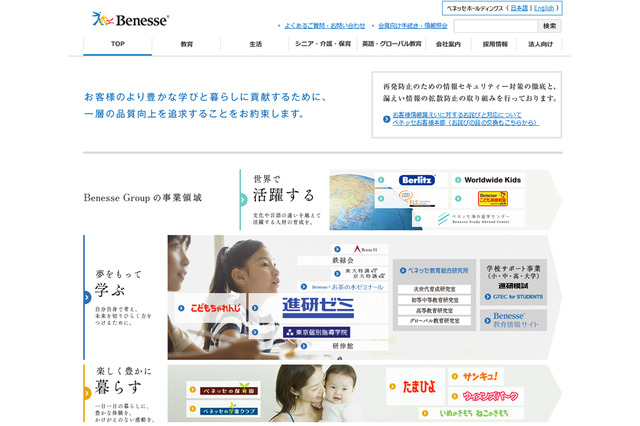Select the シニア・介護・保育 tab

[x=323, y=44]
